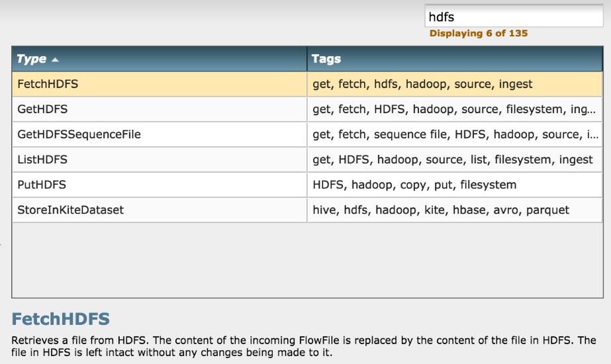This screenshot has height=364, width=611.
Task: Choose GetHDFSSequenceFile from the list
Action: (79, 134)
